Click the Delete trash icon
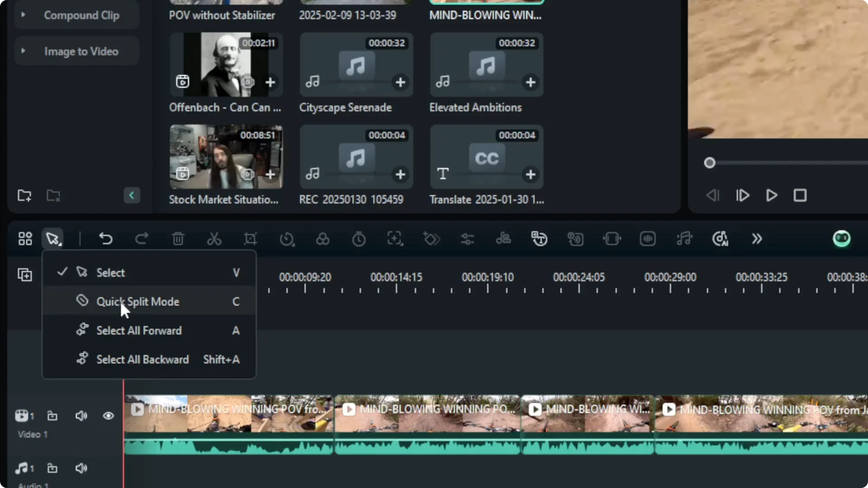Screen dimensions: 868x488 click(x=178, y=239)
